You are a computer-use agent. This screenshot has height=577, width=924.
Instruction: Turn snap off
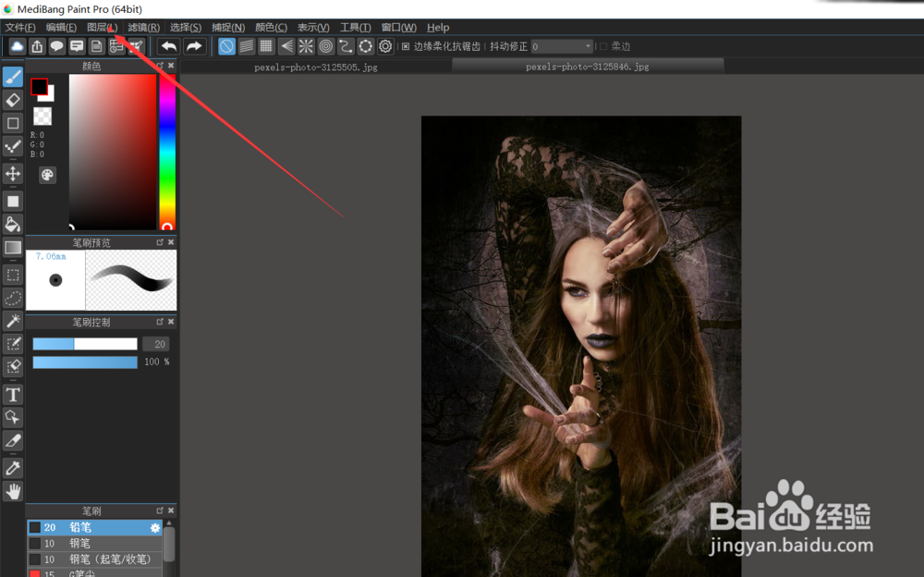pyautogui.click(x=227, y=46)
